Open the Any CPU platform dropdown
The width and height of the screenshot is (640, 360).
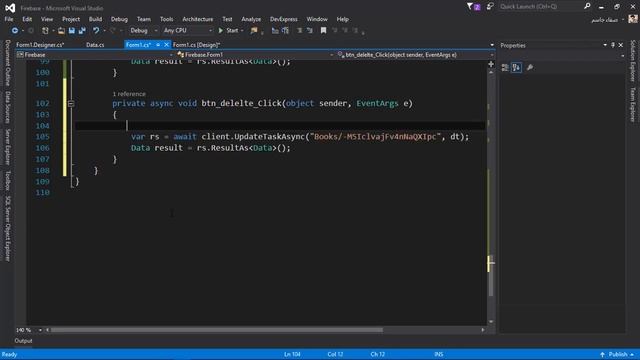coord(188,31)
